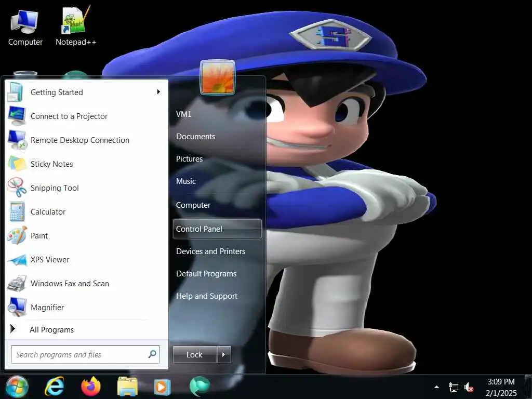Expand the Getting Started submenu arrow
Image resolution: width=532 pixels, height=399 pixels.
tap(158, 91)
